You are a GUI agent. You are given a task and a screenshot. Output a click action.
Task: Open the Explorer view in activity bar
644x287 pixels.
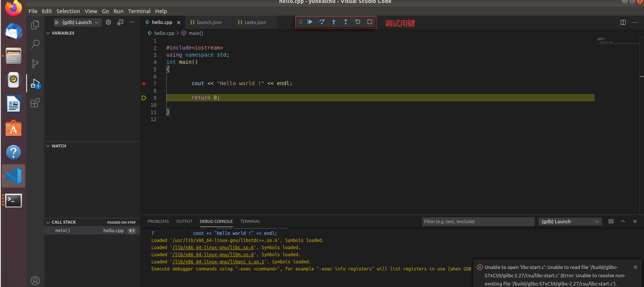pos(35,25)
